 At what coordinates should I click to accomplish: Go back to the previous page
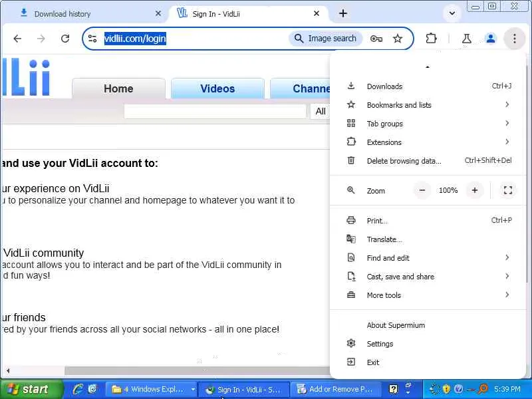tap(17, 39)
